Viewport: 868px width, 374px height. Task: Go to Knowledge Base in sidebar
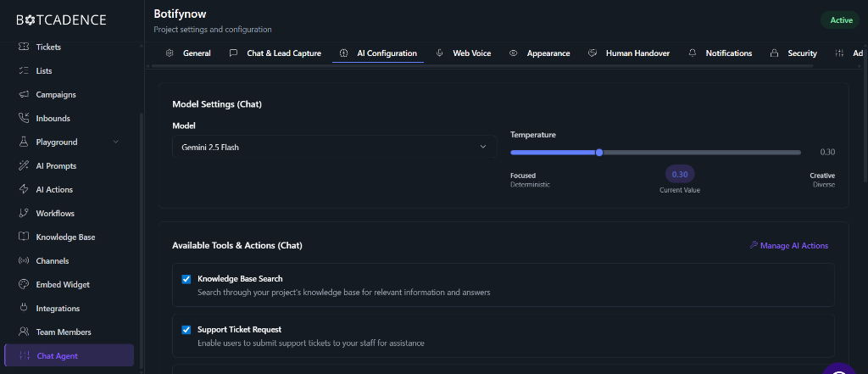pyautogui.click(x=70, y=237)
